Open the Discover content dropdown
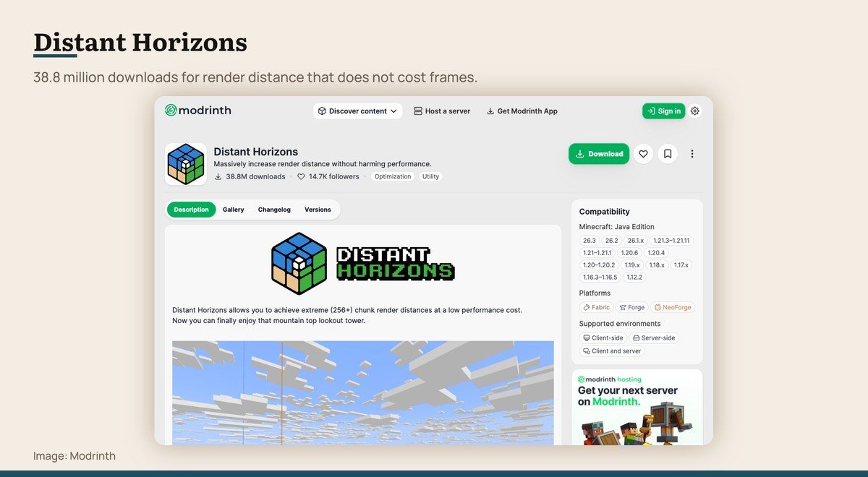The image size is (868, 477). tap(358, 111)
